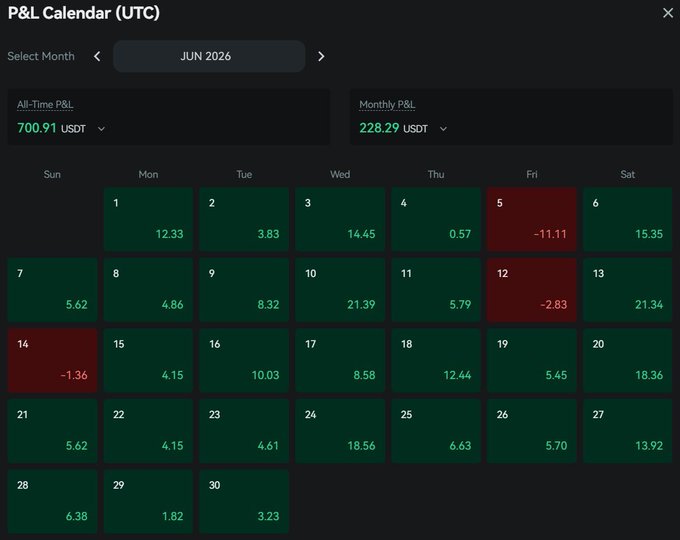The image size is (680, 540).
Task: Click the Sun column header
Action: point(52,174)
